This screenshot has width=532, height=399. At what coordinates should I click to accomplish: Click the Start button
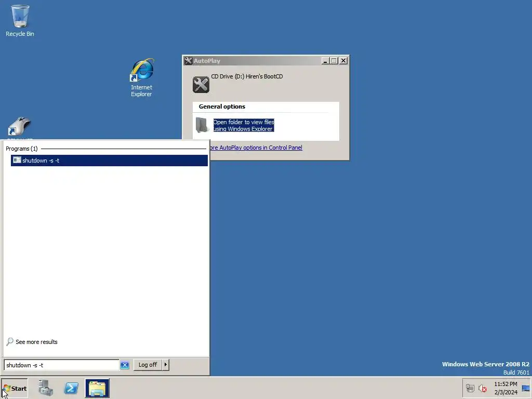[15, 388]
